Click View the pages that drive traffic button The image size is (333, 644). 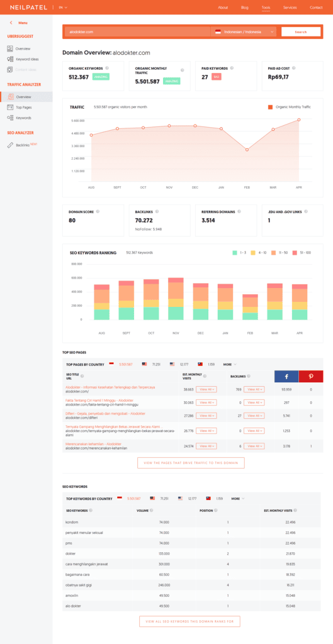191,463
